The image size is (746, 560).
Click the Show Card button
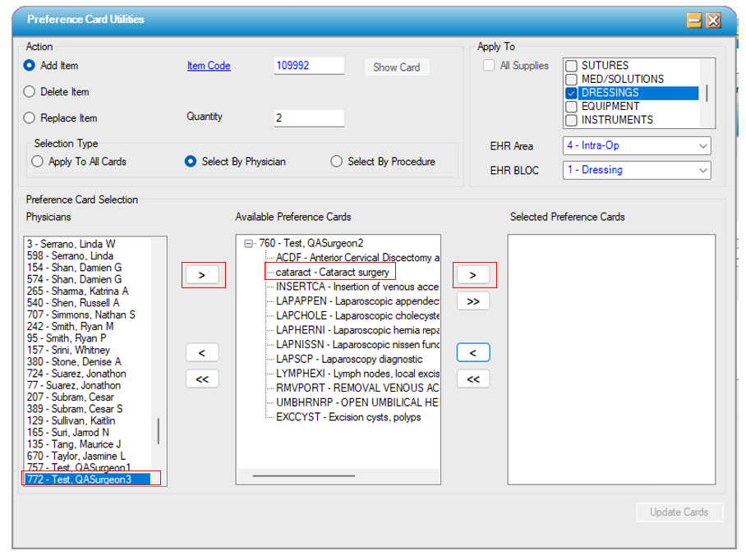[x=396, y=67]
